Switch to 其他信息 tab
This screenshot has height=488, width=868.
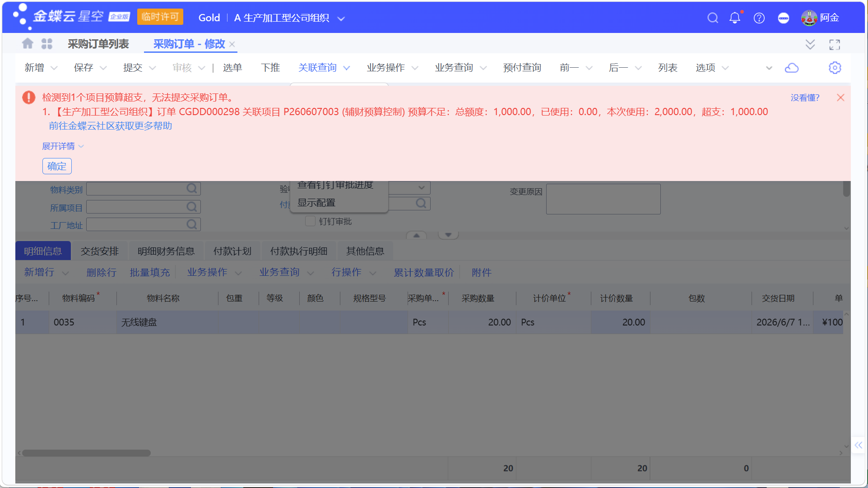click(x=365, y=251)
